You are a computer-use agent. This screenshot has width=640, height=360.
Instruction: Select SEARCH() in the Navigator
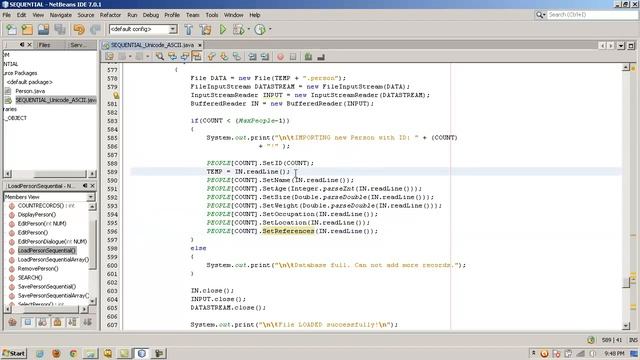(30, 278)
